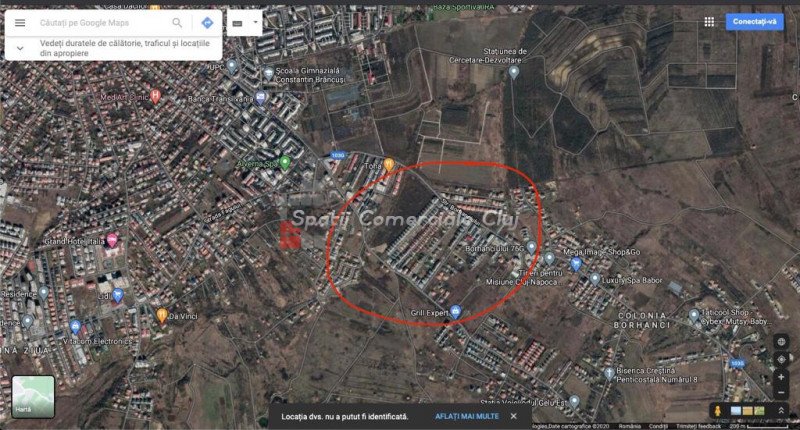This screenshot has width=800, height=430.
Task: Click the Conectați-vă sign-in button
Action: (x=755, y=21)
